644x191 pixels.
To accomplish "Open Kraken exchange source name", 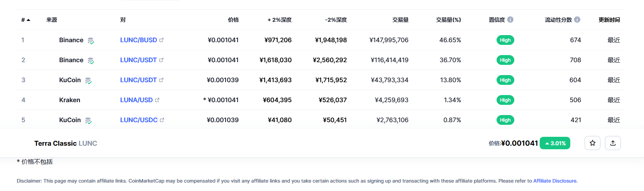I will click(70, 100).
